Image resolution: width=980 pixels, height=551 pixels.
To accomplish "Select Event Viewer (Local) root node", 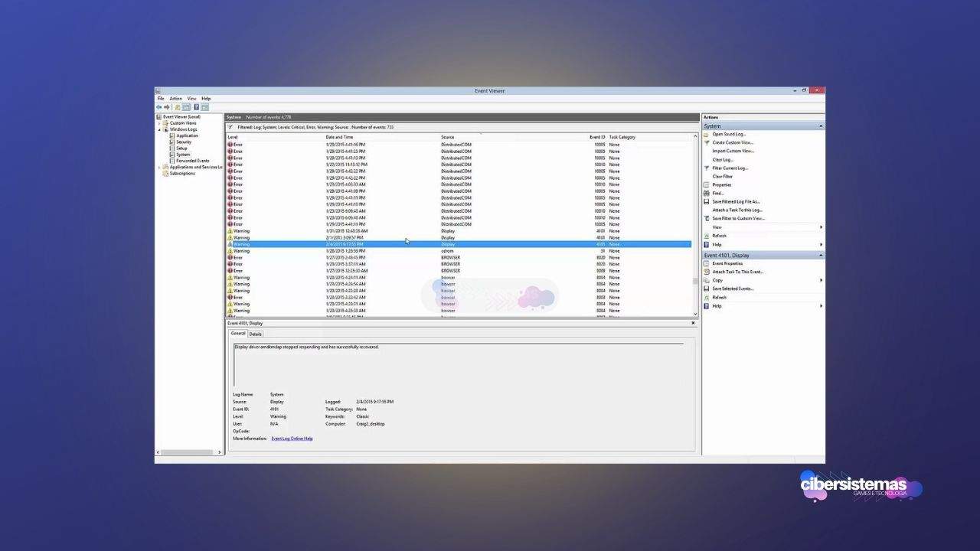I will (x=181, y=117).
